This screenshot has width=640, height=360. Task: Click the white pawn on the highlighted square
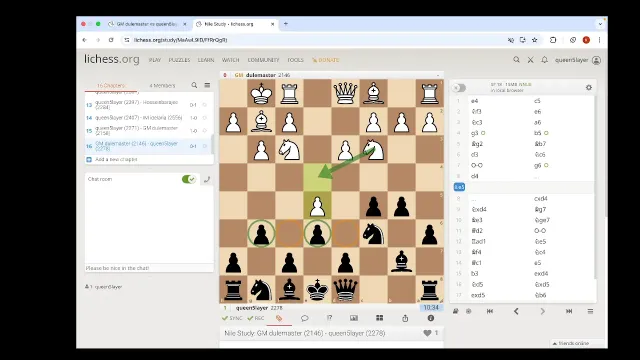[x=317, y=206]
